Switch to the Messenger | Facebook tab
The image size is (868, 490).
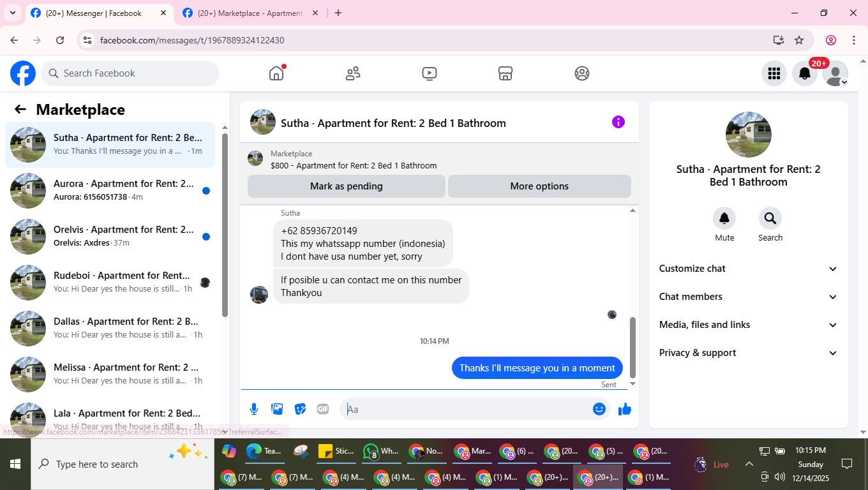pos(98,13)
